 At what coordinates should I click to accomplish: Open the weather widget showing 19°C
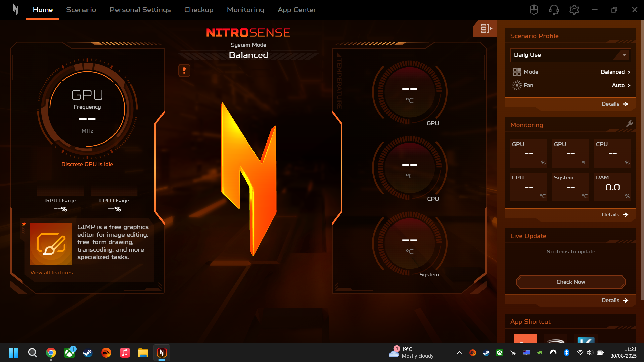coord(411,353)
